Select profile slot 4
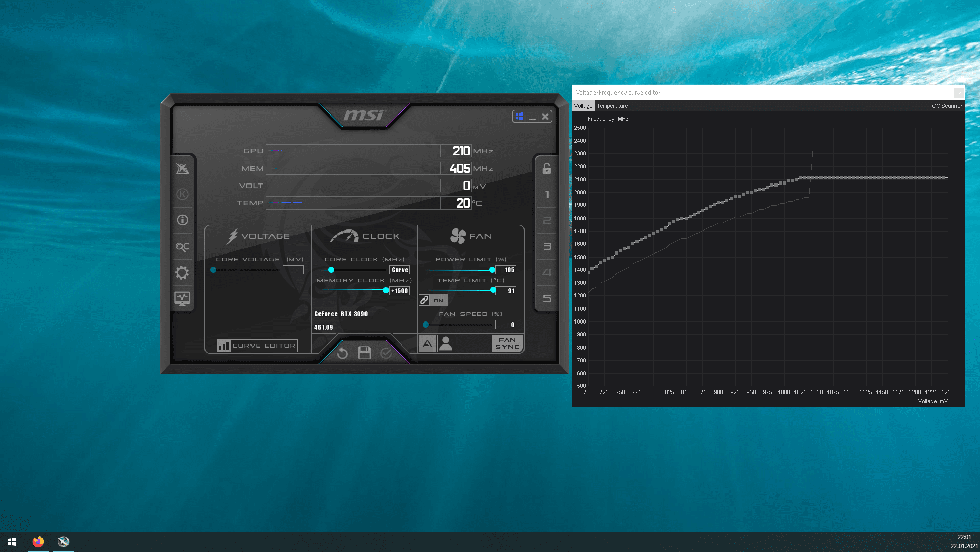Screen dimensions: 980x552 pyautogui.click(x=546, y=272)
